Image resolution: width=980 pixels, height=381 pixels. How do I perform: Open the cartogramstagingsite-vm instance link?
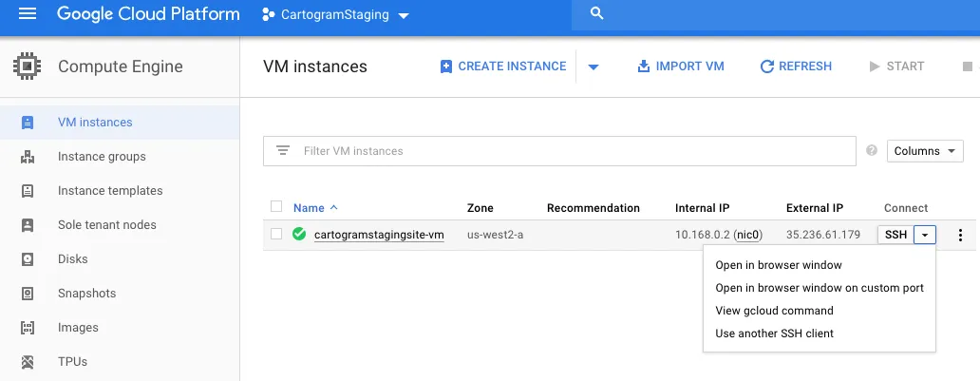(x=379, y=236)
